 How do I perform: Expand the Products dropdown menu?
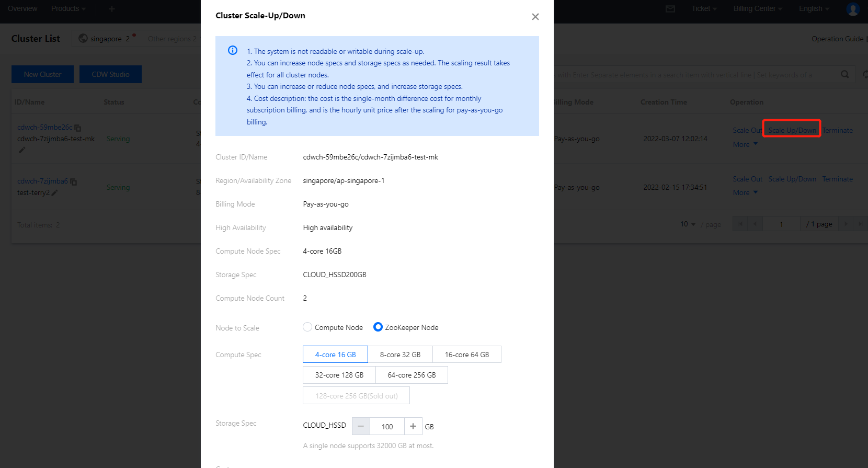68,9
